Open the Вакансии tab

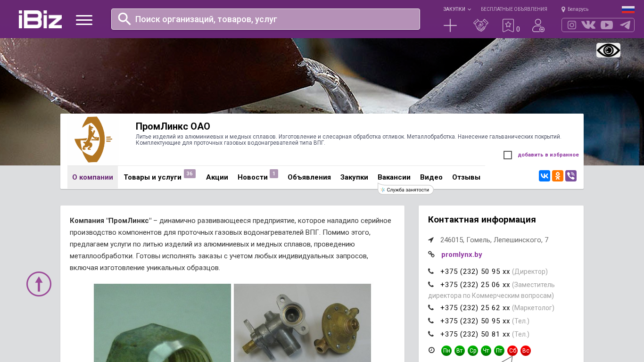394,177
